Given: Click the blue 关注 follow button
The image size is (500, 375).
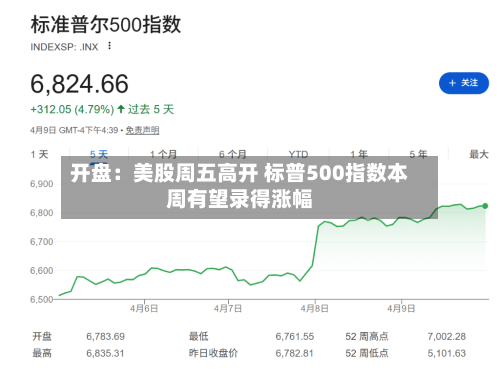Looking at the screenshot, I should pyautogui.click(x=464, y=83).
